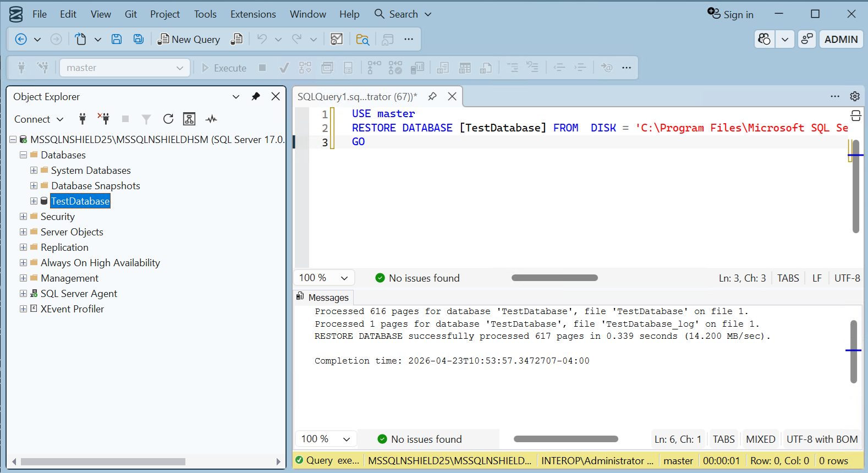Click the split editor icon above scrollbar

coord(856,116)
